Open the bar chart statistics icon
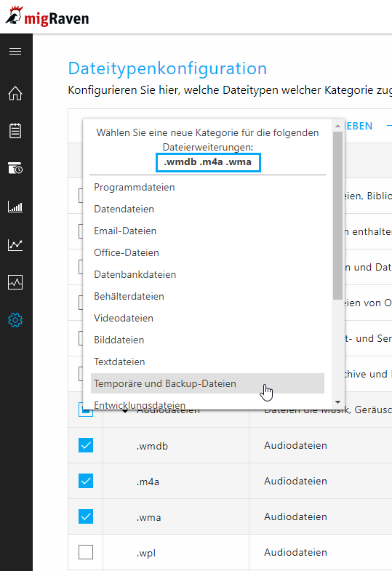Image resolution: width=392 pixels, height=571 pixels. [x=15, y=207]
